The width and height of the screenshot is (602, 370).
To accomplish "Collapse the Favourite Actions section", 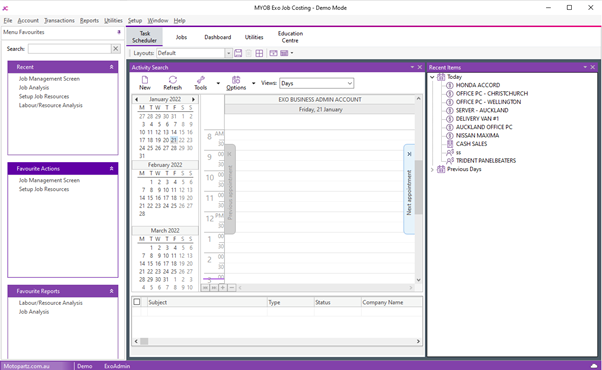I will point(111,168).
